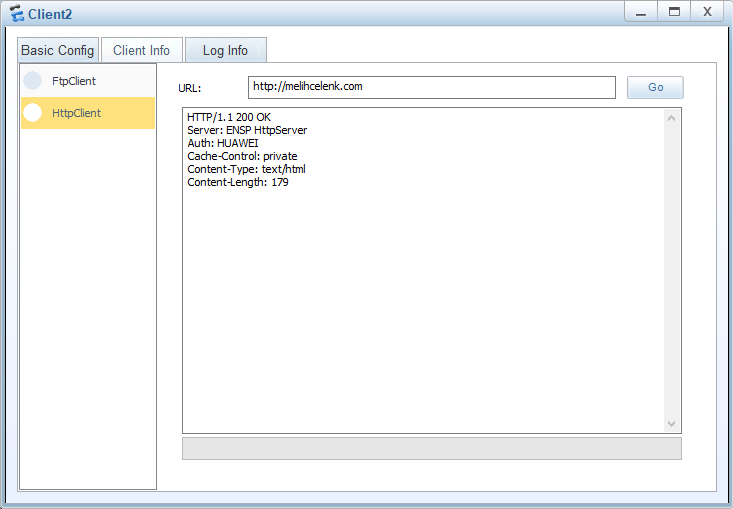
Task: Click the vertical scrollbar track of response area
Action: tap(671, 270)
